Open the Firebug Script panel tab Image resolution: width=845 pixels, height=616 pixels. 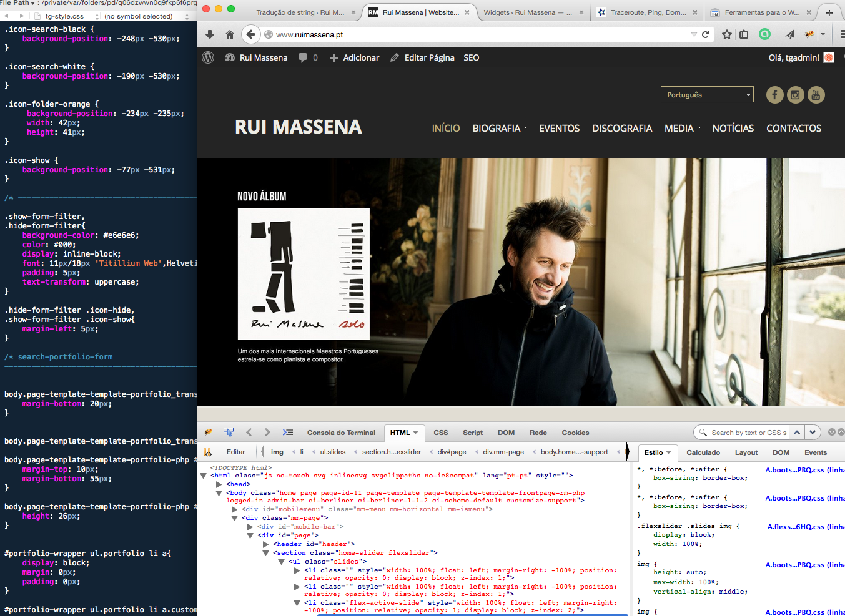tap(473, 433)
